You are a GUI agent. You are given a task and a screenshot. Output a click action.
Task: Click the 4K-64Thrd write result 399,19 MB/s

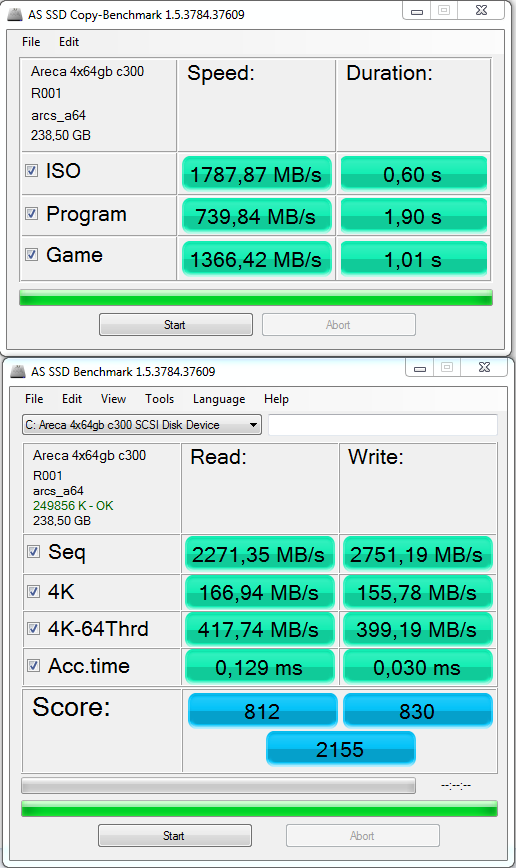click(x=417, y=629)
